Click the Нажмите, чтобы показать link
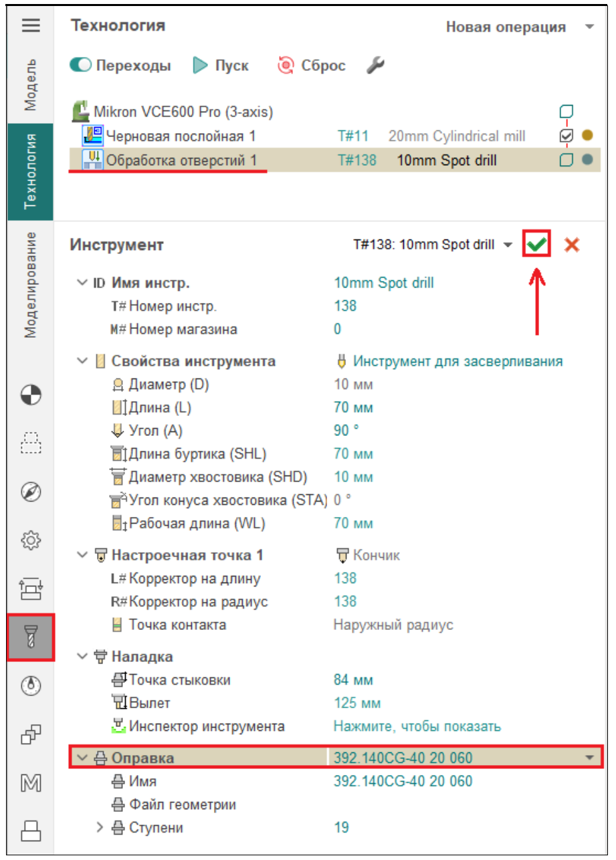This screenshot has width=616, height=860. [417, 726]
